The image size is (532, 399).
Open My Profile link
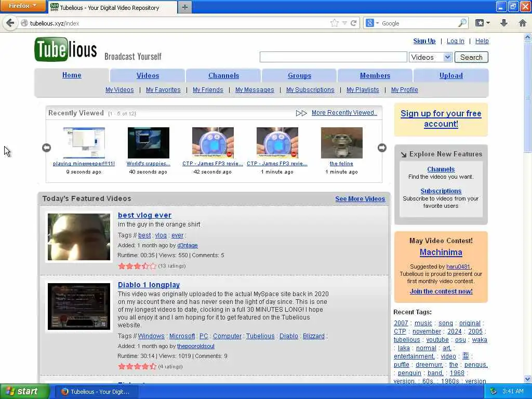(x=404, y=90)
